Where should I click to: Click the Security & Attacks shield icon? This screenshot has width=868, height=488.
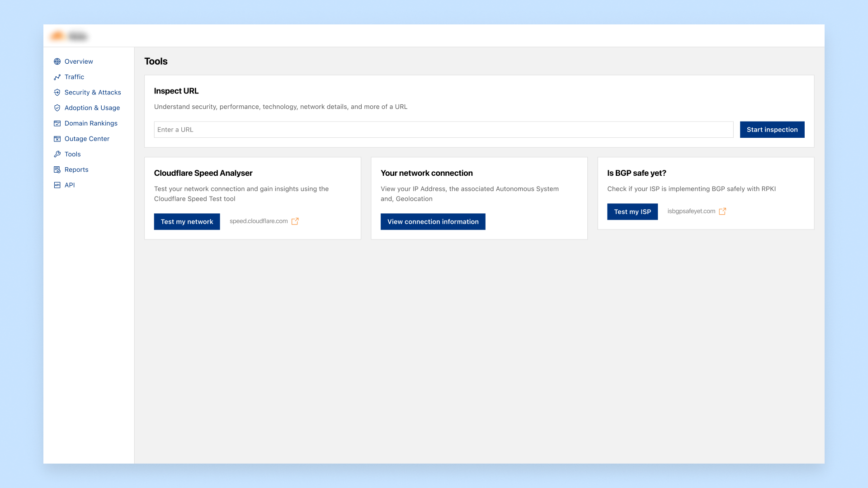coord(57,93)
